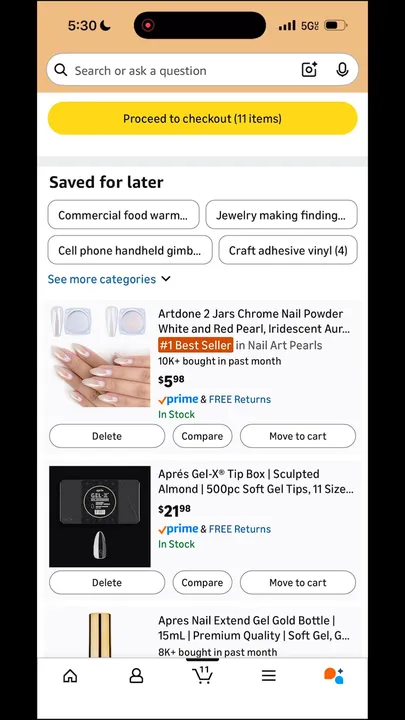Tap the magnifying glass search icon
The image size is (405, 720).
coord(61,70)
